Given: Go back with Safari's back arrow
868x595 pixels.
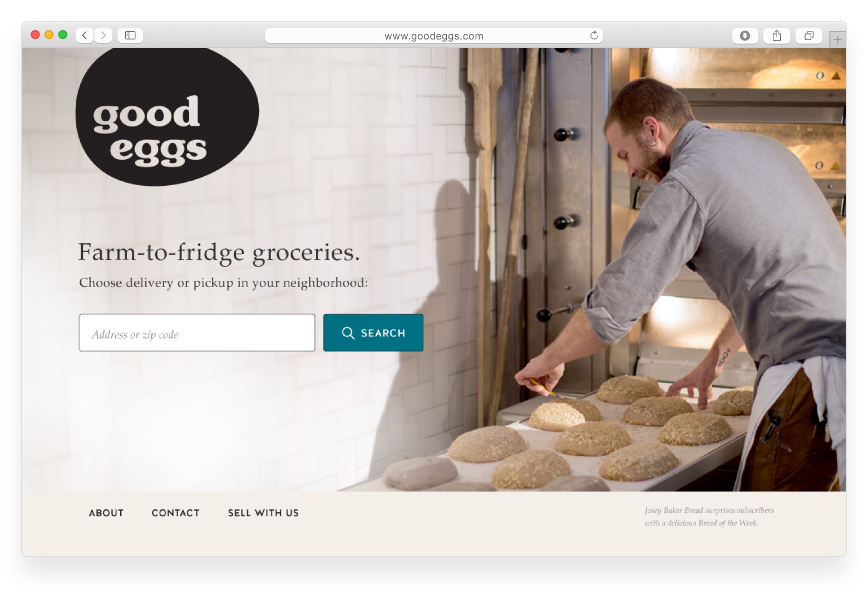Looking at the screenshot, I should click(85, 35).
